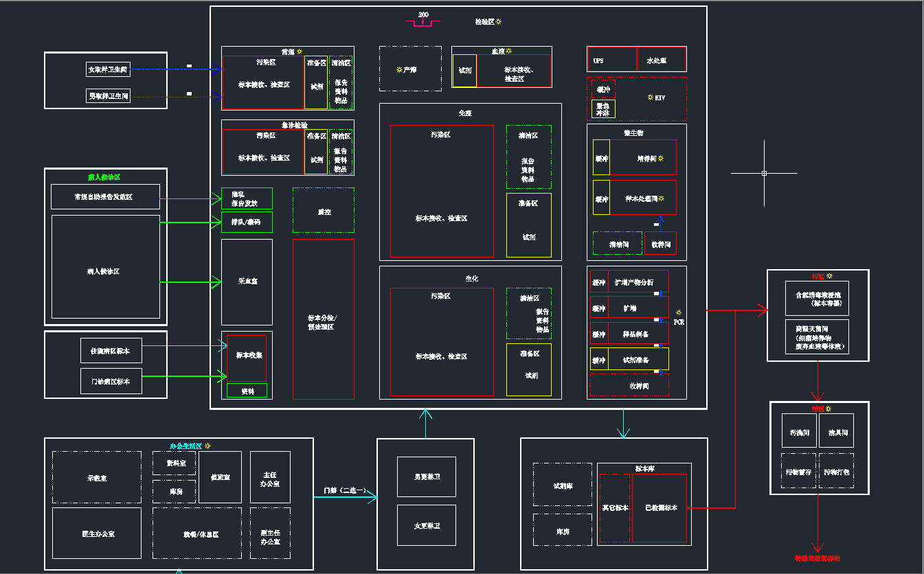Click the 清洁间 dashed green box label
Screen dimensions: 924x574
click(x=618, y=244)
